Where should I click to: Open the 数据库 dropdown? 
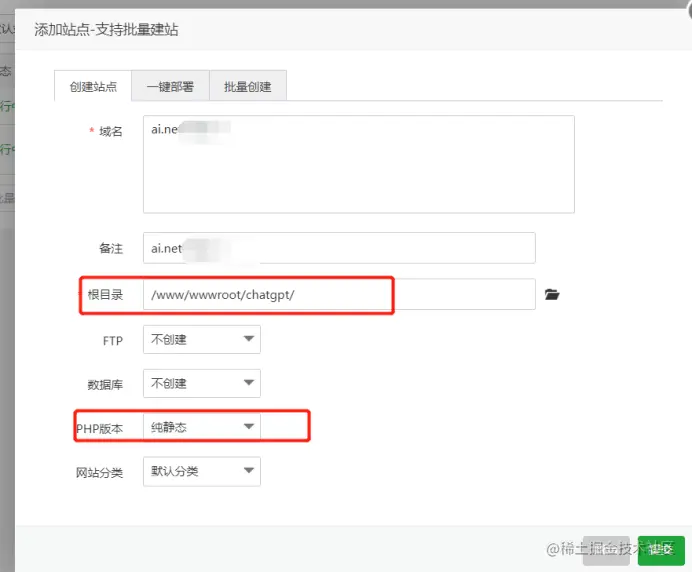tap(202, 383)
